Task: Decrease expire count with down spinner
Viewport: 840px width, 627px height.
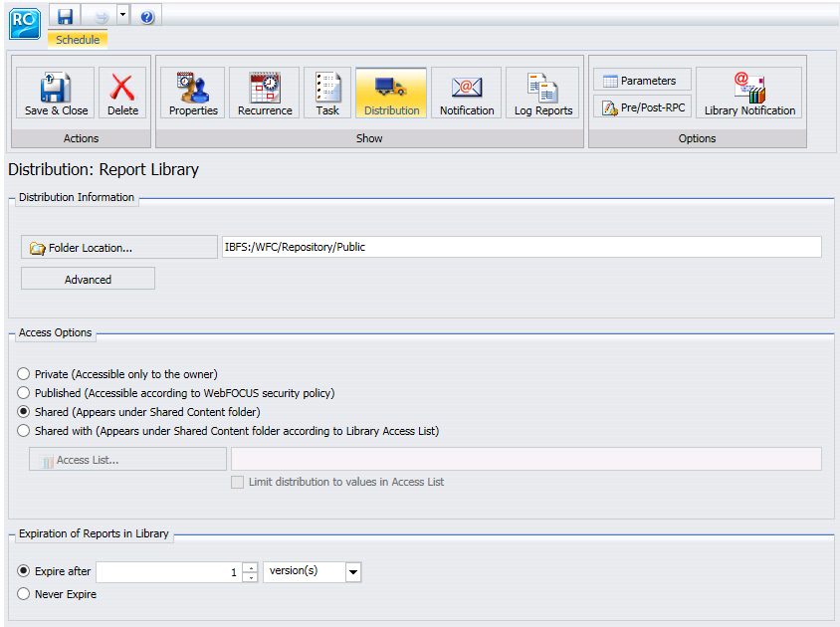Action: [x=250, y=577]
